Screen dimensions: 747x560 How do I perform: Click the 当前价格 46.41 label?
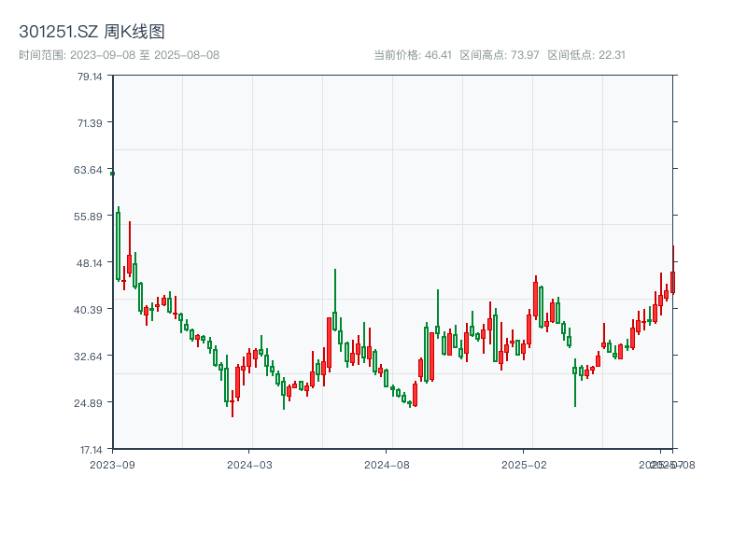point(412,55)
